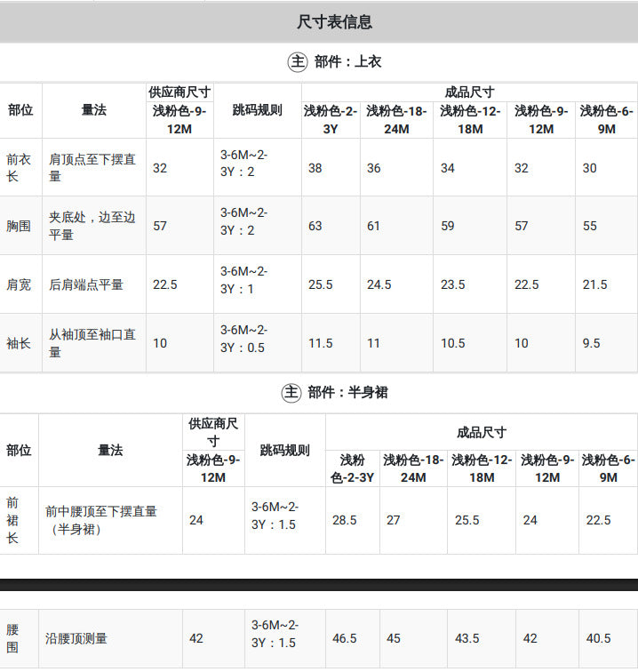Click 腰围 row label
638x672 pixels.
click(x=12, y=638)
